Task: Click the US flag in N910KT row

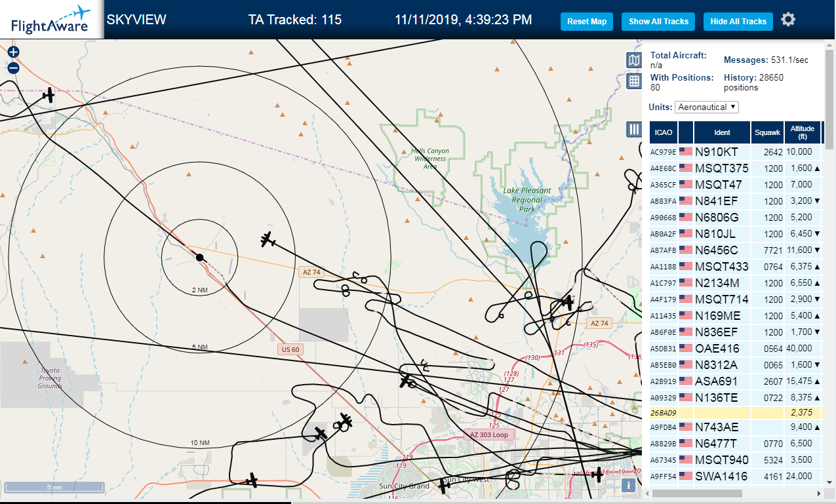Action: pos(686,151)
